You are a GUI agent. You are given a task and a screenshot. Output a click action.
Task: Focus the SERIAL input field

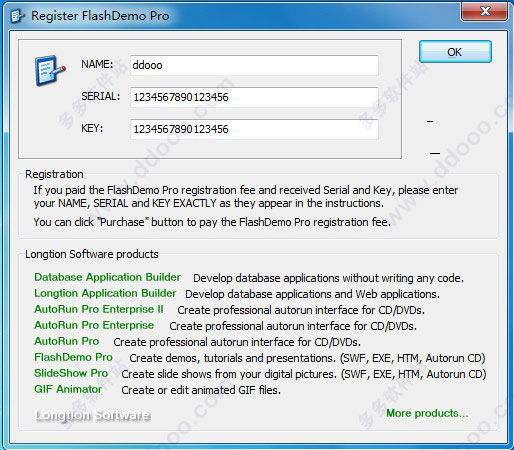click(254, 97)
